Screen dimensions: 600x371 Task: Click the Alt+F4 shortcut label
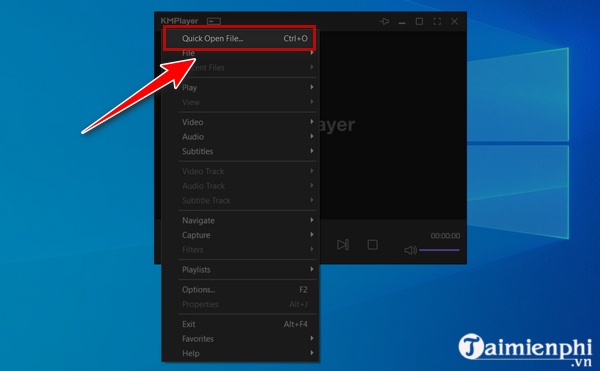[295, 324]
